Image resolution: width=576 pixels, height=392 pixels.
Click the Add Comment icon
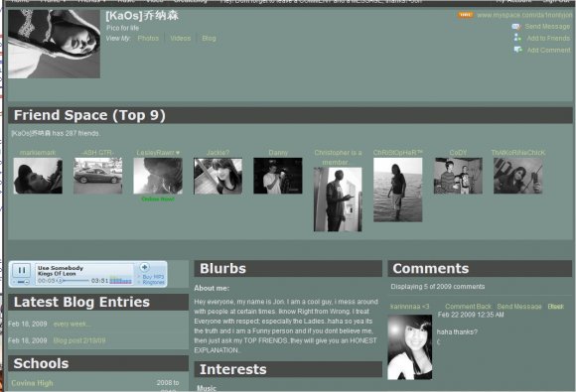(x=518, y=50)
